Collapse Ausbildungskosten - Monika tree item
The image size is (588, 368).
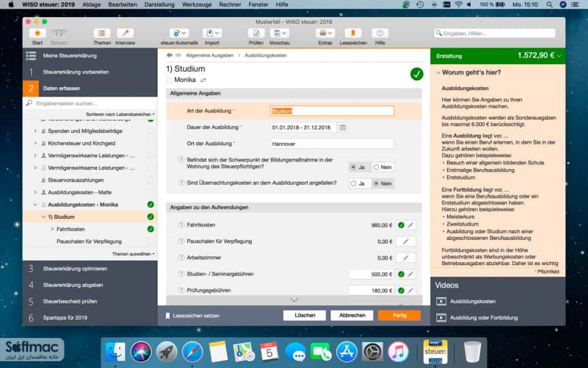[35, 204]
